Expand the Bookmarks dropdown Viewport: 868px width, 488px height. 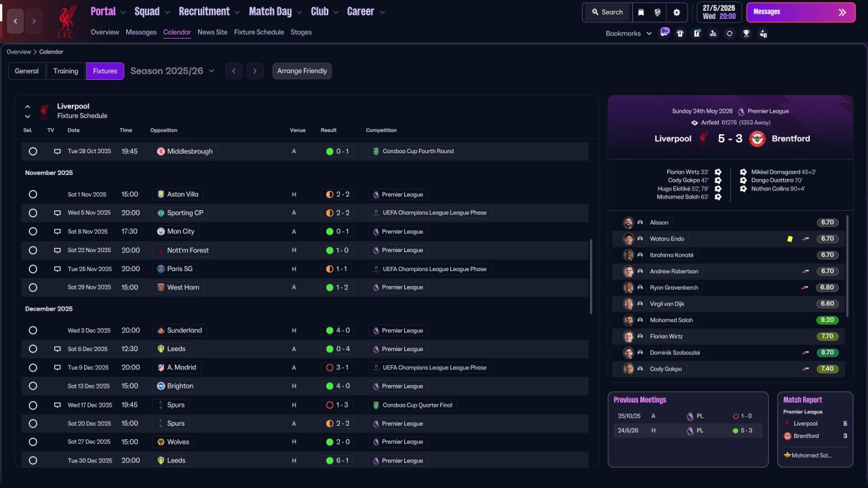point(628,33)
